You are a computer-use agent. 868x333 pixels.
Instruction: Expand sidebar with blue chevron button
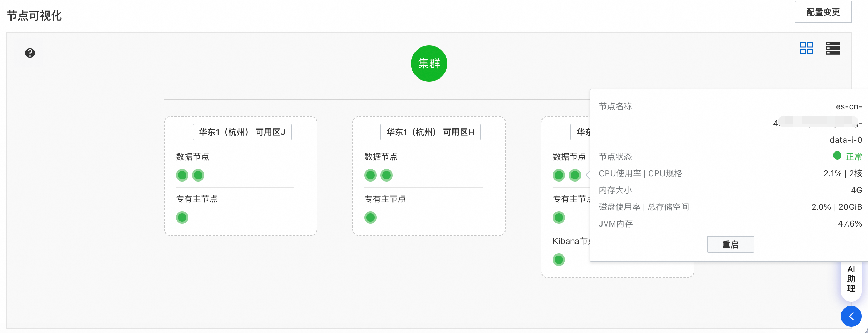tap(851, 316)
